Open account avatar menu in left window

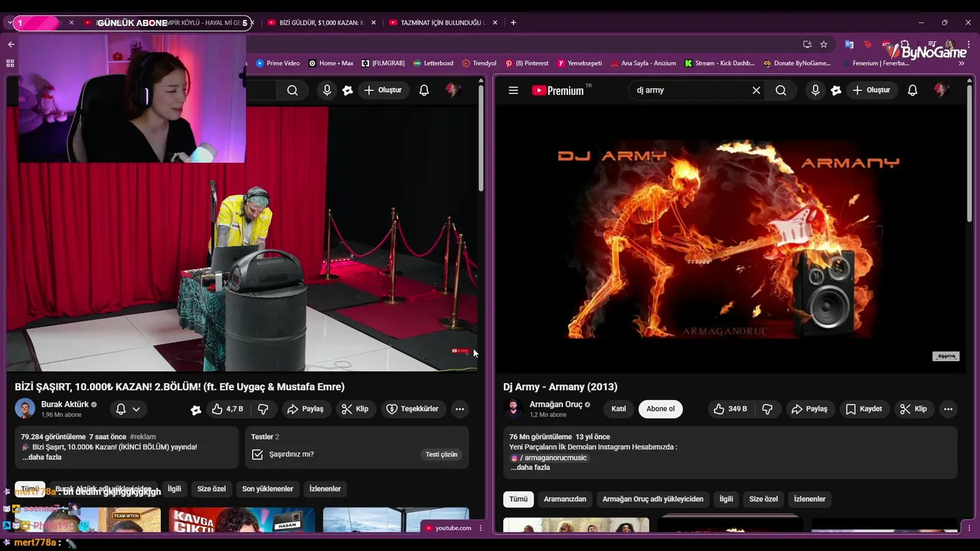(452, 90)
